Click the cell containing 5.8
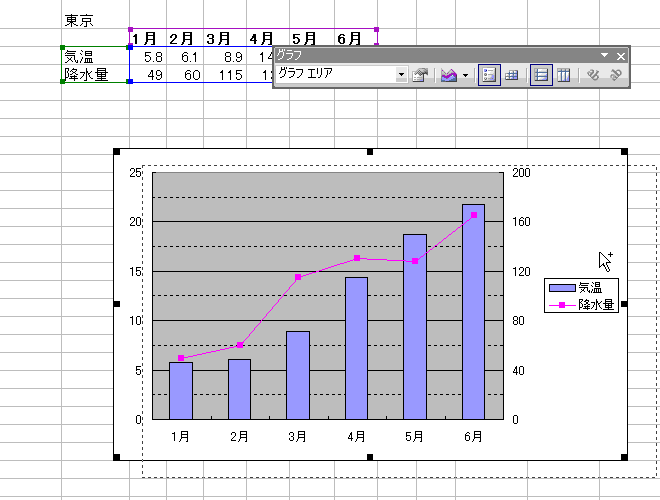Screen dimensions: 660x500 [x=148, y=56]
